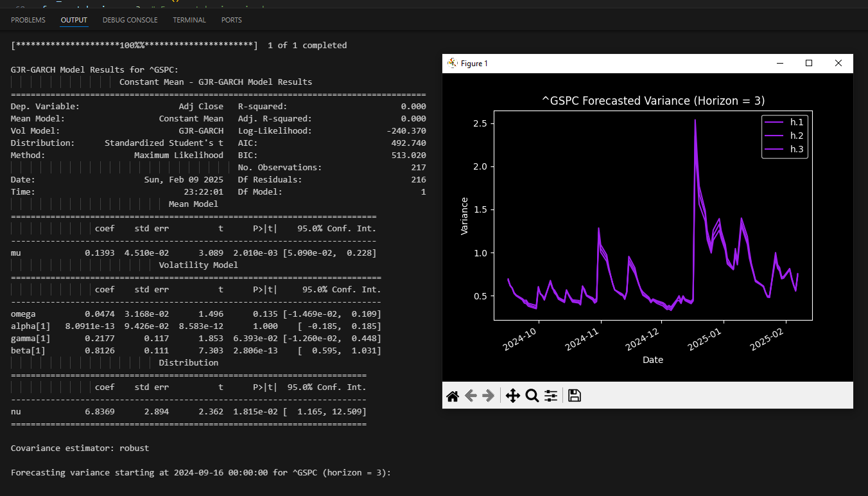The height and width of the screenshot is (496, 868).
Task: Click the Volatility Model section heading
Action: click(x=198, y=265)
